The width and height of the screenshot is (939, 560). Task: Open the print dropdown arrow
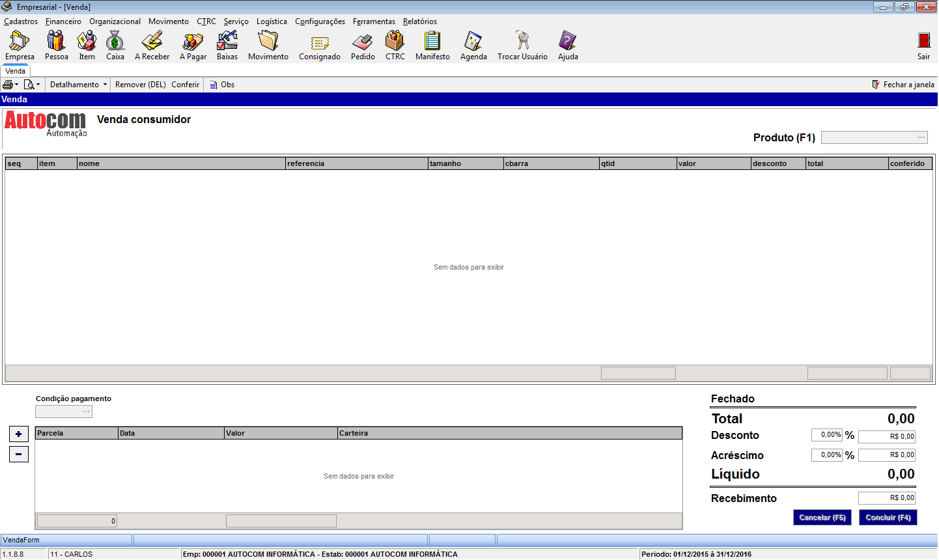click(16, 85)
